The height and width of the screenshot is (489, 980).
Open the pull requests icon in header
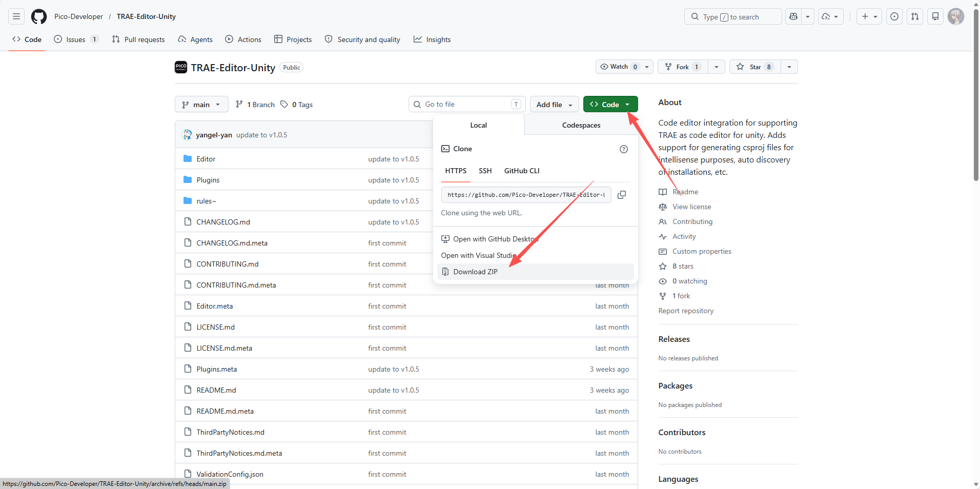pyautogui.click(x=915, y=16)
